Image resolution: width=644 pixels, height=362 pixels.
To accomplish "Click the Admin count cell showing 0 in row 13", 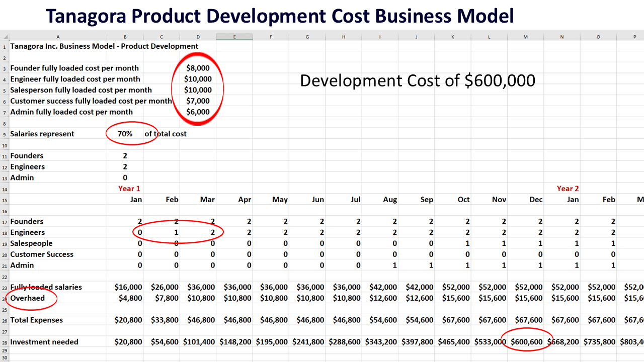I will (125, 177).
